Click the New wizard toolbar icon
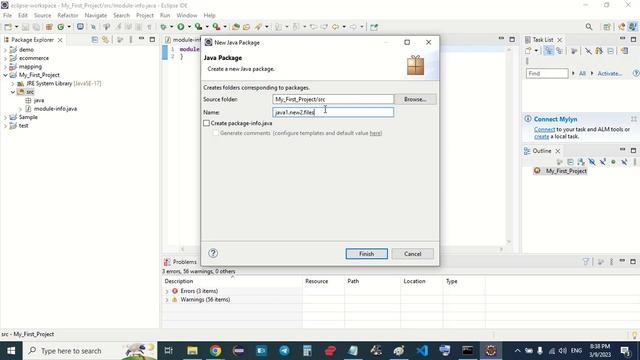The width and height of the screenshot is (640, 360). [x=8, y=27]
